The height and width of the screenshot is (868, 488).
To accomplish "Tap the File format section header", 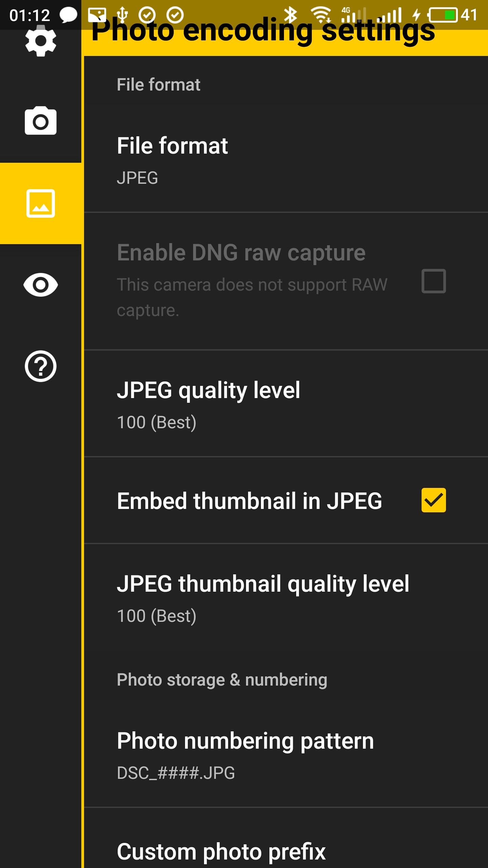I will pos(159,84).
